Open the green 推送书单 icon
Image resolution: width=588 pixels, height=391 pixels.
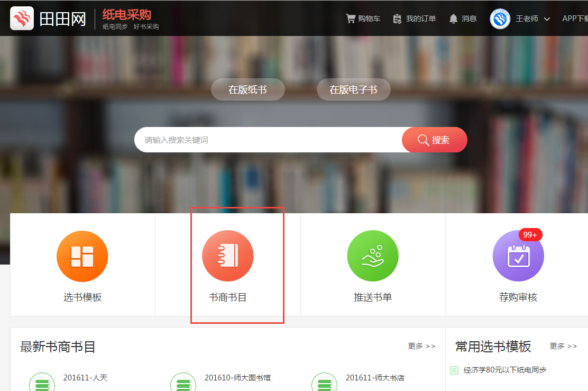(x=373, y=256)
